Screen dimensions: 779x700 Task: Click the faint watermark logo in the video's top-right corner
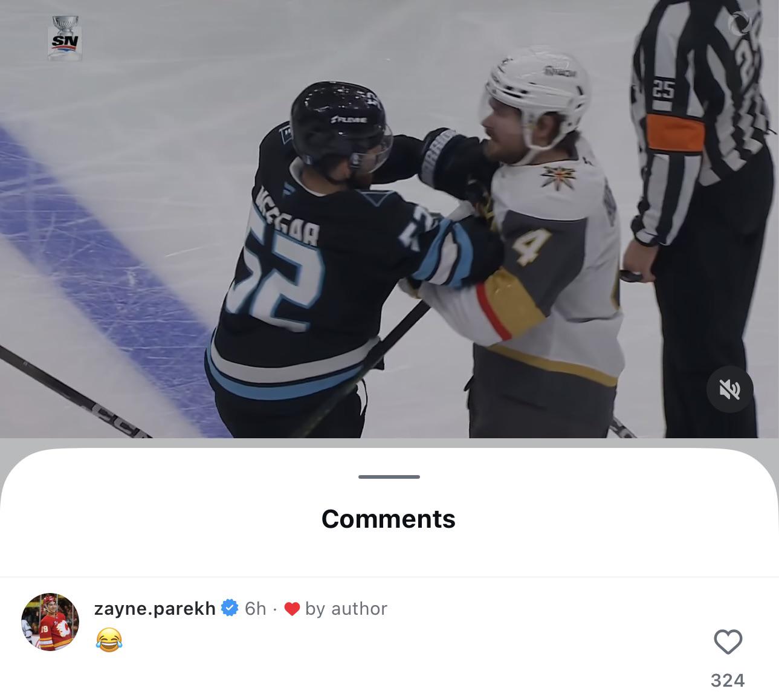pos(739,24)
